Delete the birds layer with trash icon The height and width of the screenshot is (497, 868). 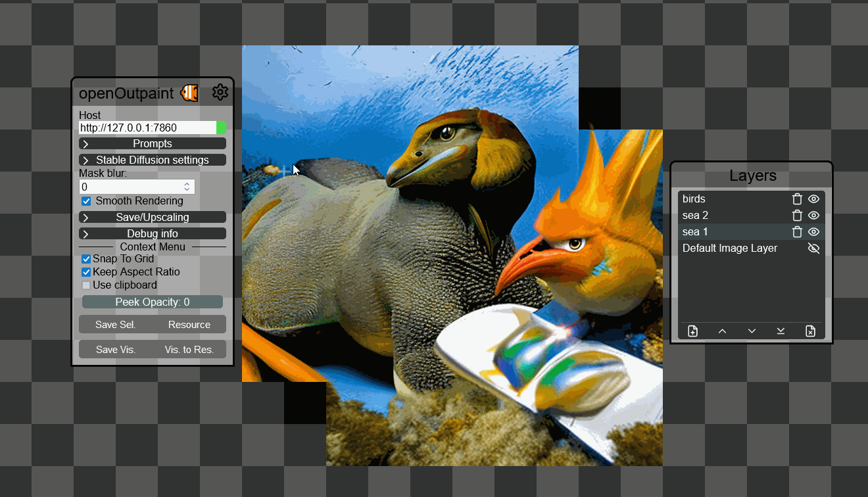797,199
